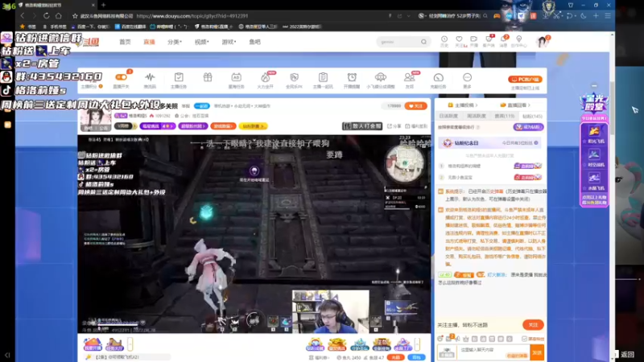Viewport: 644px width, 362px height.
Task: Expand the 更多 more options icon
Action: point(467,77)
